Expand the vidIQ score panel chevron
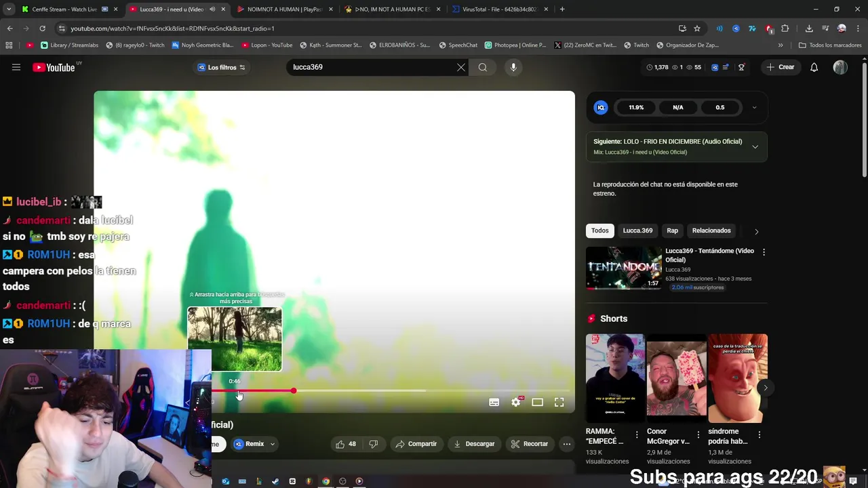Image resolution: width=868 pixels, height=488 pixels. point(755,107)
